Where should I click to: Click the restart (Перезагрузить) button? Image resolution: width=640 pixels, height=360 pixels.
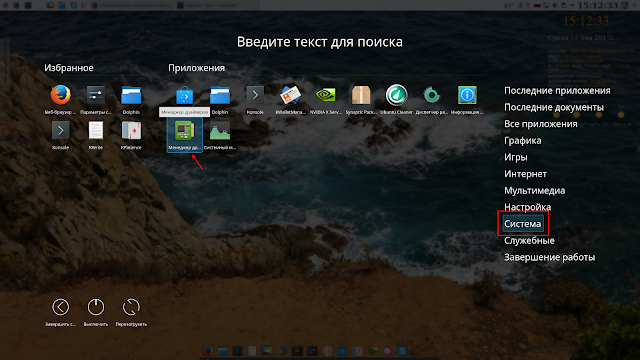click(x=131, y=307)
